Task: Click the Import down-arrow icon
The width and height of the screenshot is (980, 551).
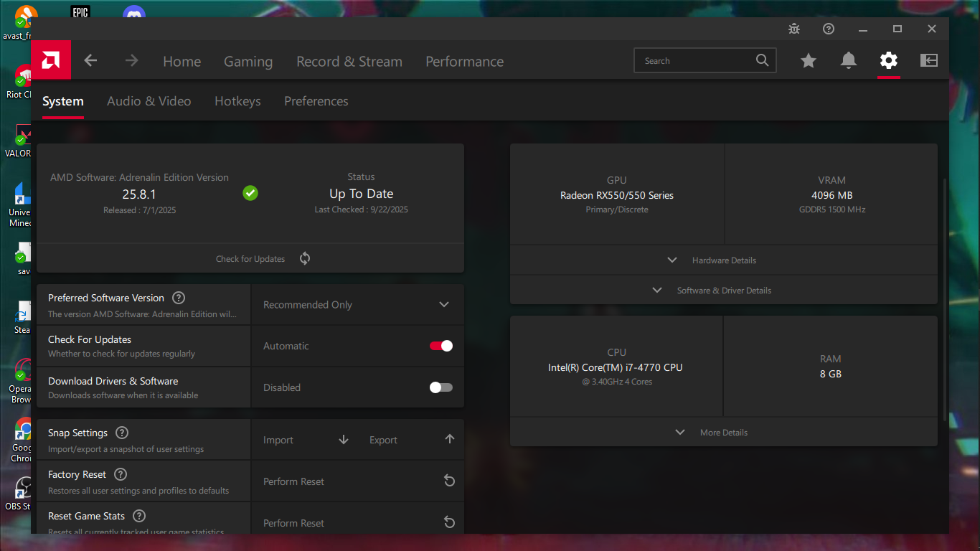Action: (344, 440)
